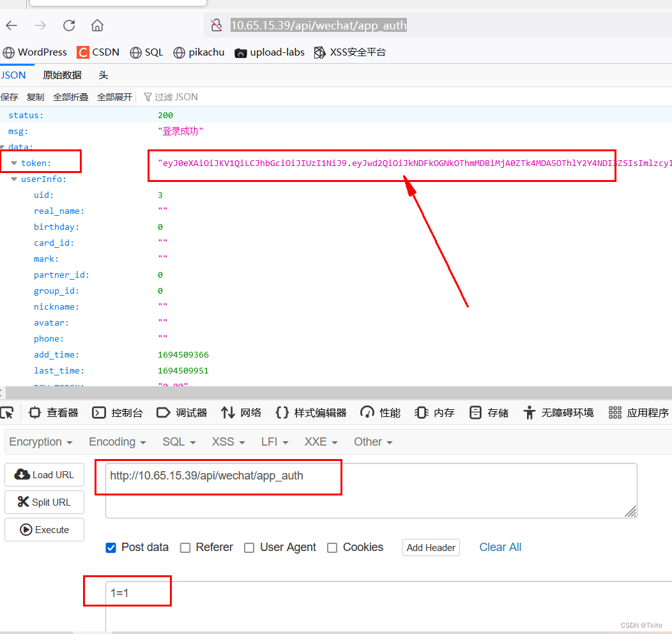Open the 存储 (Storage) panel
The width and height of the screenshot is (672, 634).
point(496,412)
